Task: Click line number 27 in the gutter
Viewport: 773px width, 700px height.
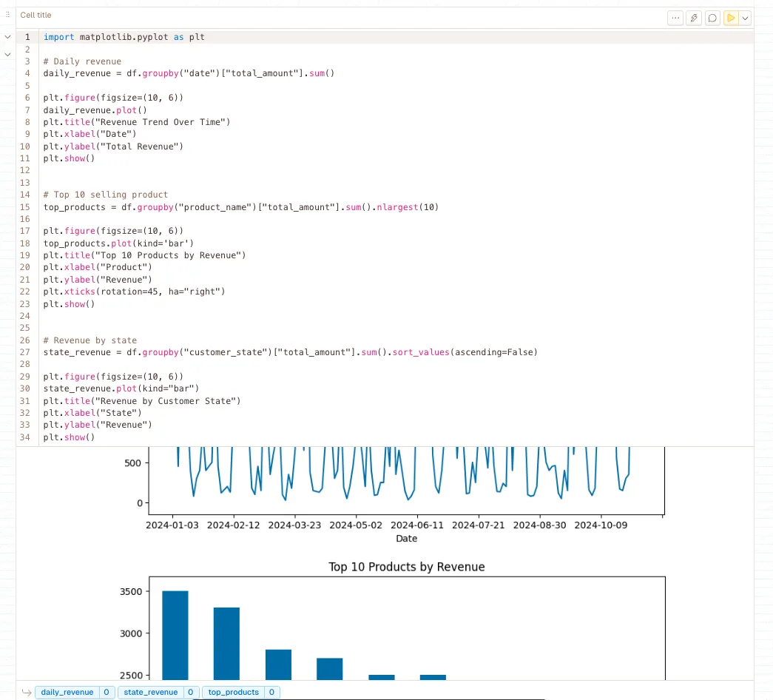Action: tap(24, 352)
